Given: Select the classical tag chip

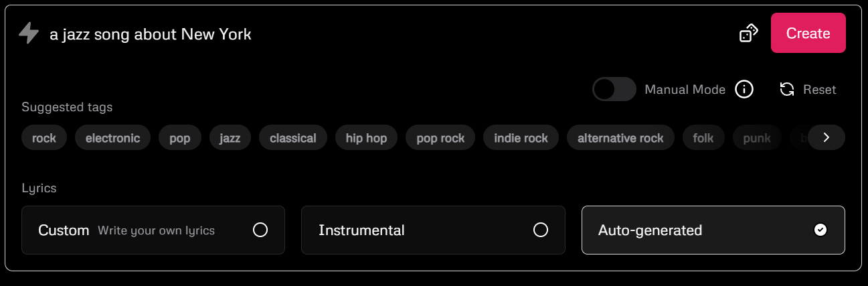Looking at the screenshot, I should click(293, 138).
